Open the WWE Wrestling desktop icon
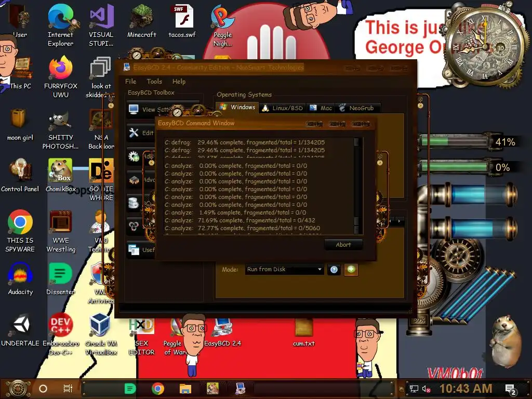The image size is (532, 399). pos(60,231)
